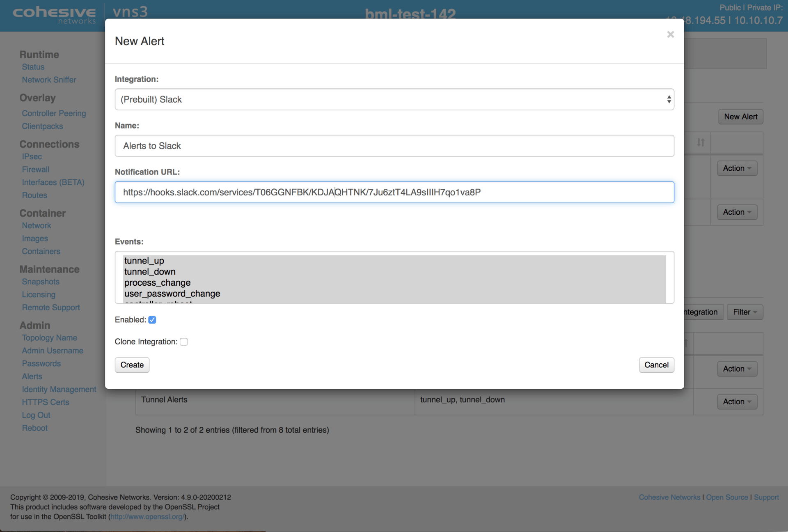Open Cohesive Networks footer link
788x532 pixels.
tap(669, 497)
